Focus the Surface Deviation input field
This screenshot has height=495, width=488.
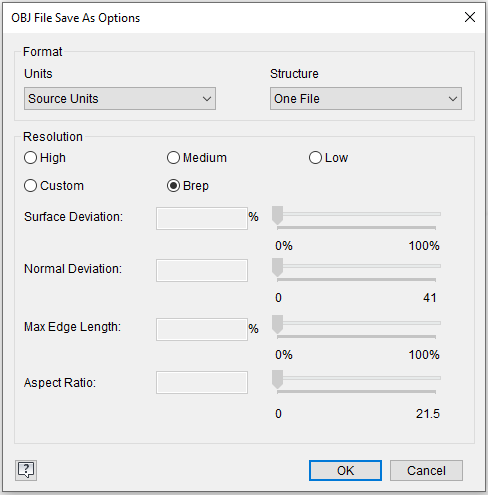point(202,218)
